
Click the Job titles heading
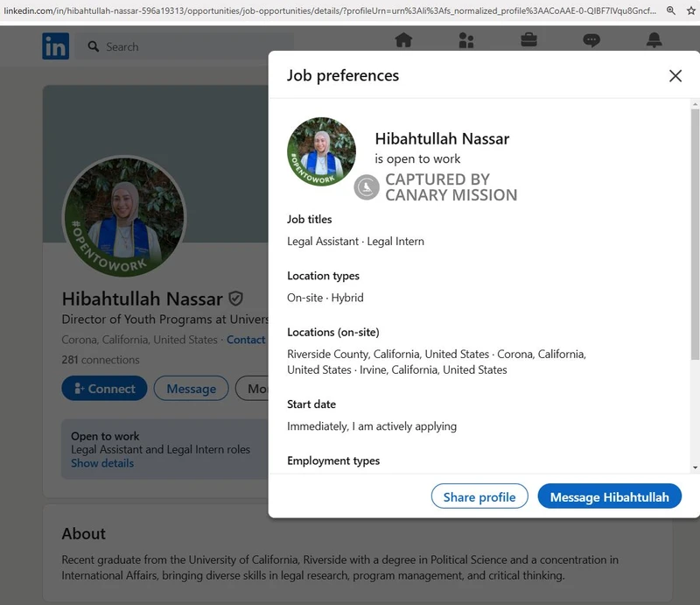[x=310, y=220]
